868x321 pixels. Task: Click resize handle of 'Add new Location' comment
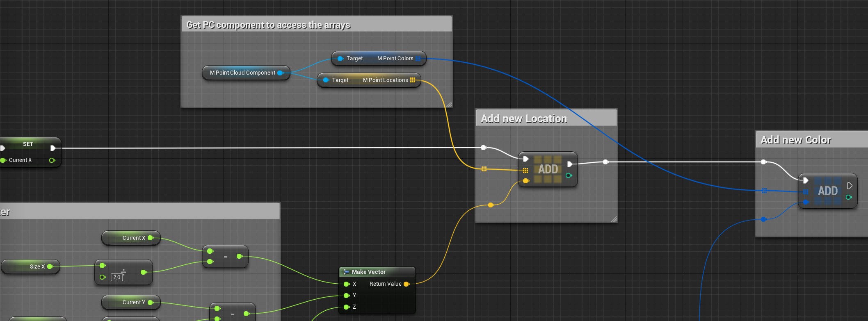click(x=614, y=219)
